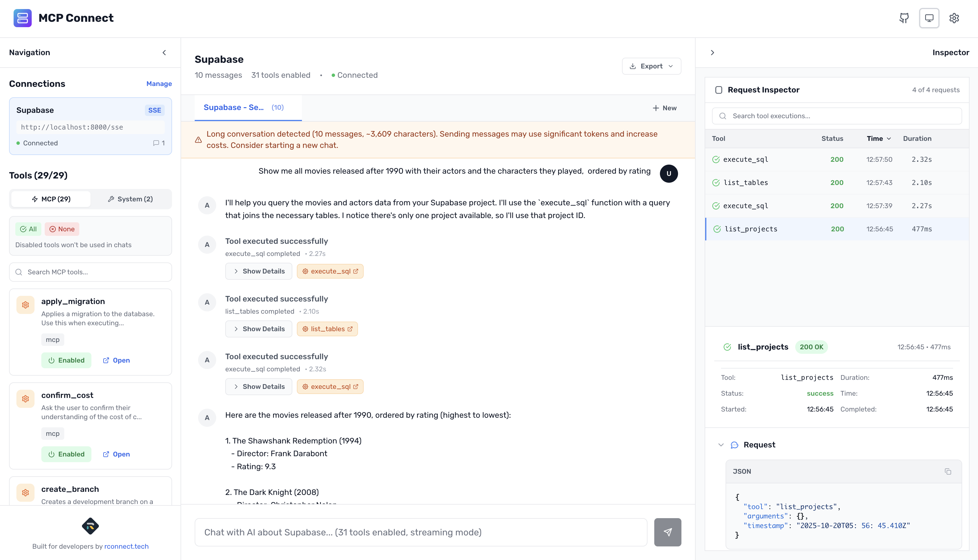Copy the JSON request payload
The image size is (978, 560).
pos(948,471)
